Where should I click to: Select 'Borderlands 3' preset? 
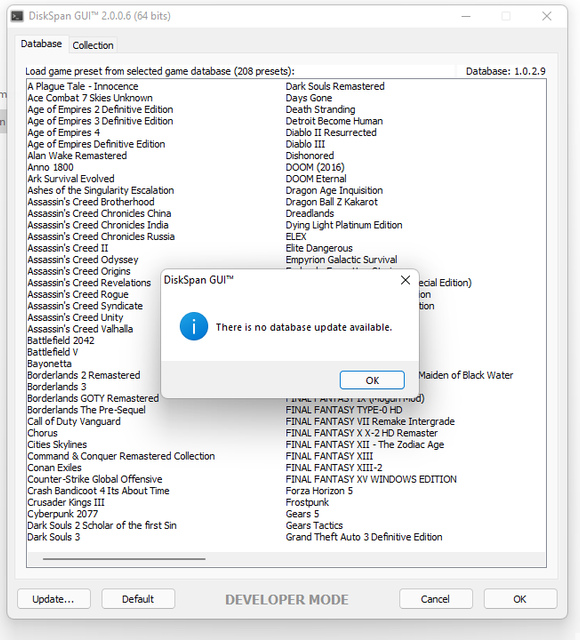(x=57, y=387)
